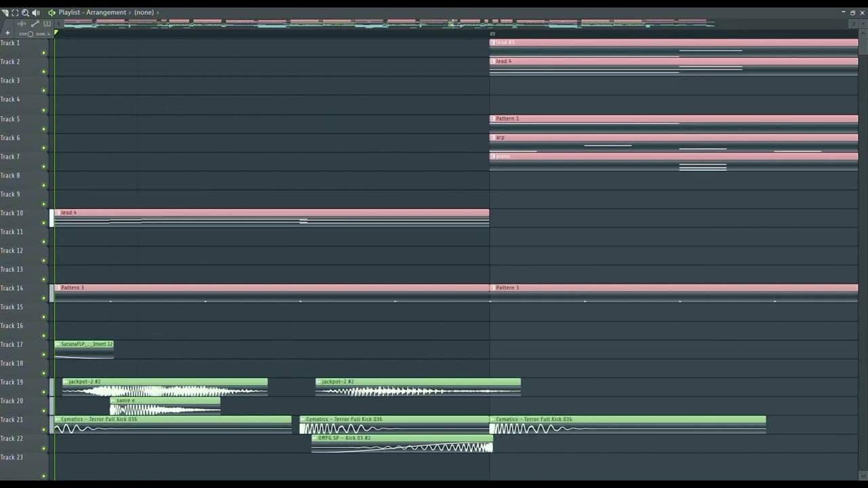Click the small dot button at top right
The width and height of the screenshot is (868, 488).
tap(862, 24)
